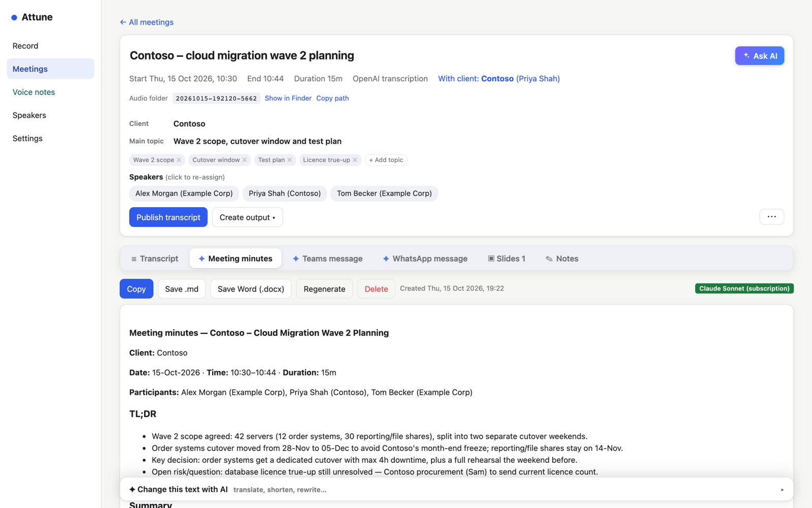The width and height of the screenshot is (812, 508).
Task: Remove the Wave 2 scope topic tag
Action: [179, 160]
